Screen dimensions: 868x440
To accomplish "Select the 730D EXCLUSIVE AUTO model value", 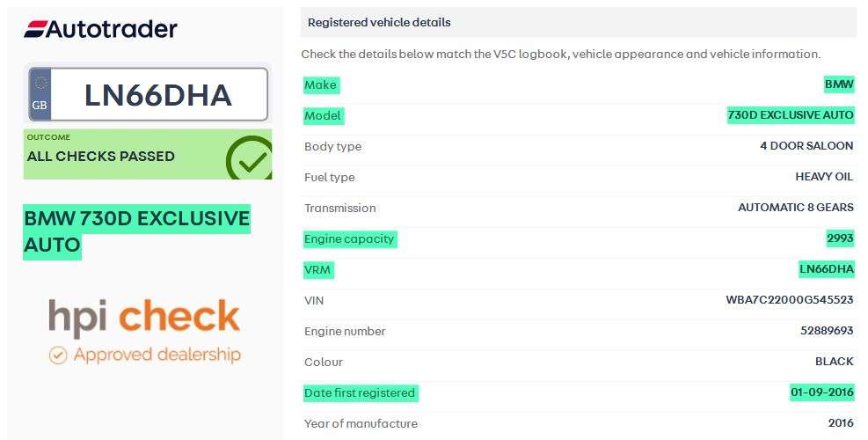I will [x=790, y=115].
